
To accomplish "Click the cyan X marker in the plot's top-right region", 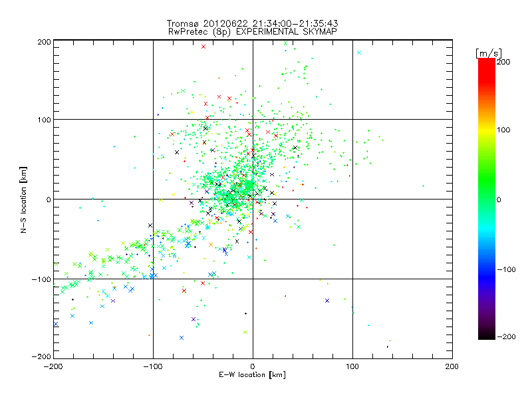I will (359, 53).
